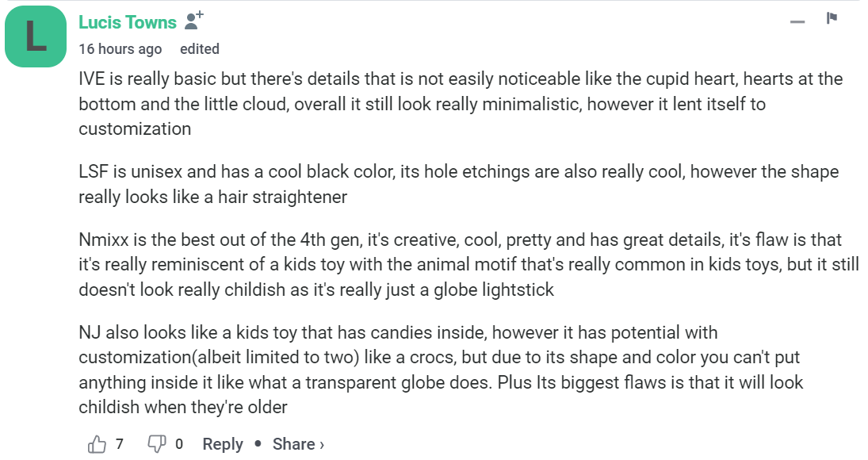Screen dimensions: 868x460
Task: Click the green "L" avatar
Action: click(36, 36)
